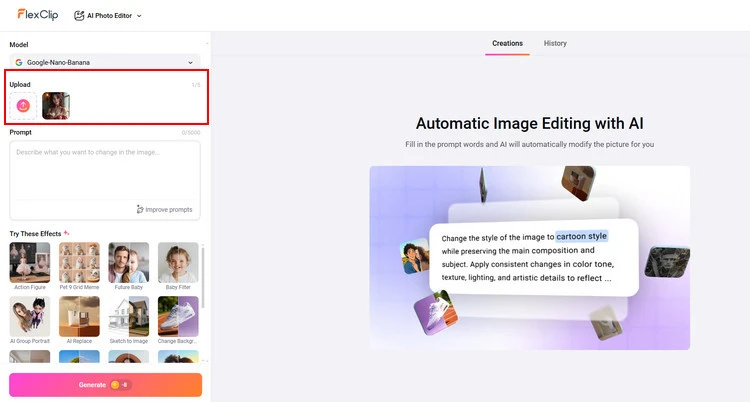The image size is (750, 402).
Task: Click the AI Photo Editor icon
Action: 79,16
